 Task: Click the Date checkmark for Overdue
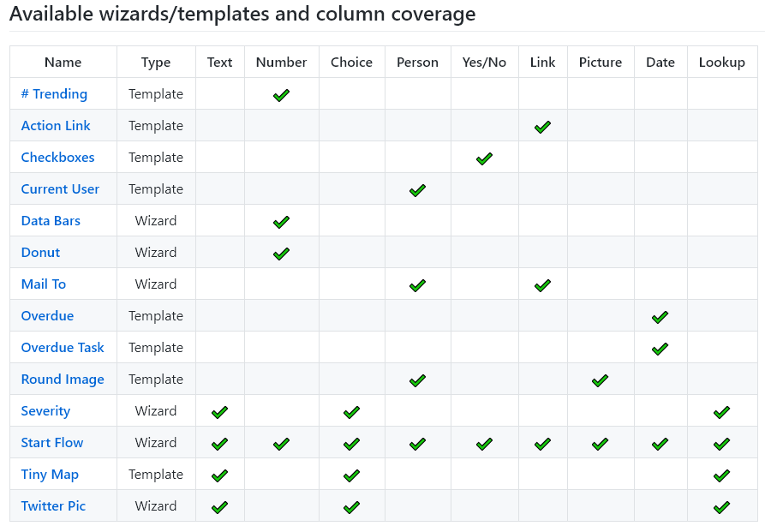(660, 316)
